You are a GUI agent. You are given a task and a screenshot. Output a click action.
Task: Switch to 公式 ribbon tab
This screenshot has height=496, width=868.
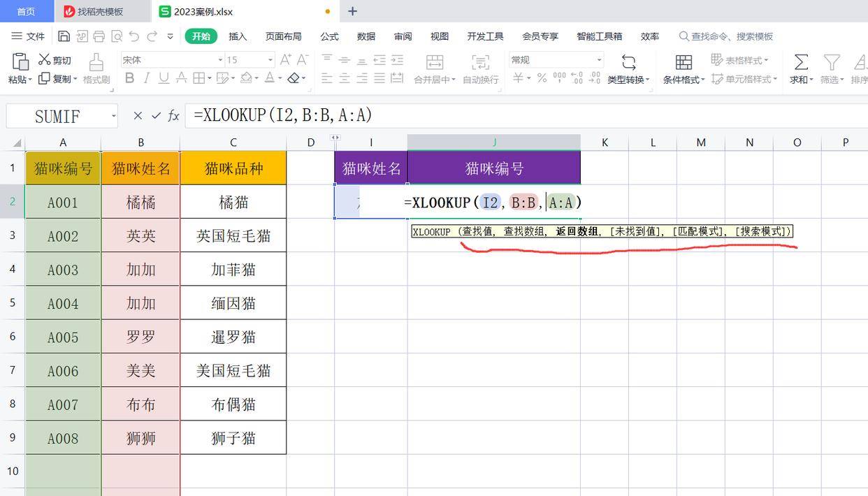point(329,36)
